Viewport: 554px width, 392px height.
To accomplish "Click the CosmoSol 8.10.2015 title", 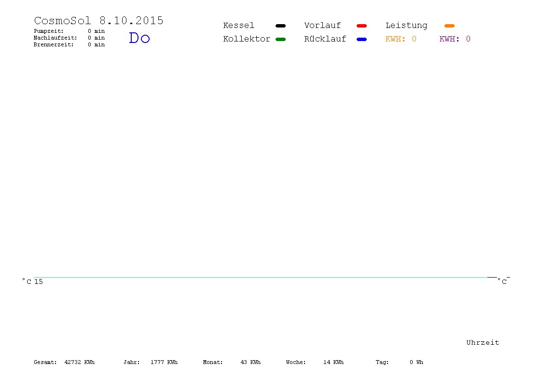I will click(98, 20).
